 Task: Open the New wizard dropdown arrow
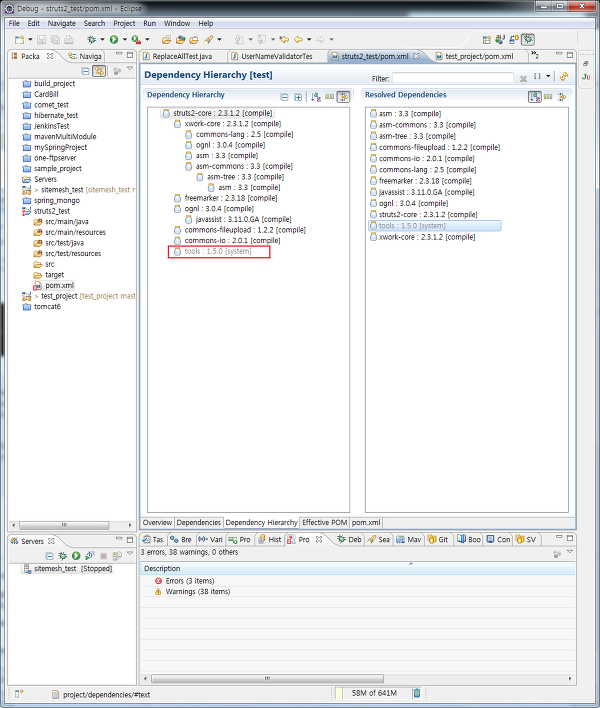(x=30, y=40)
